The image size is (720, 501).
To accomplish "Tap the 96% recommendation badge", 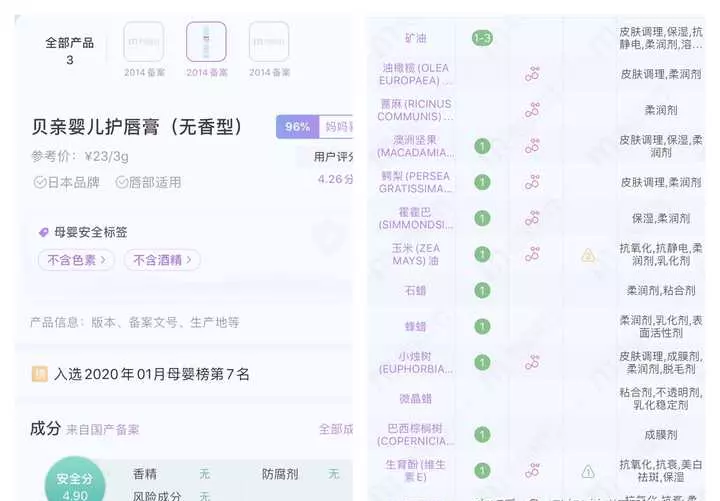I will click(297, 127).
